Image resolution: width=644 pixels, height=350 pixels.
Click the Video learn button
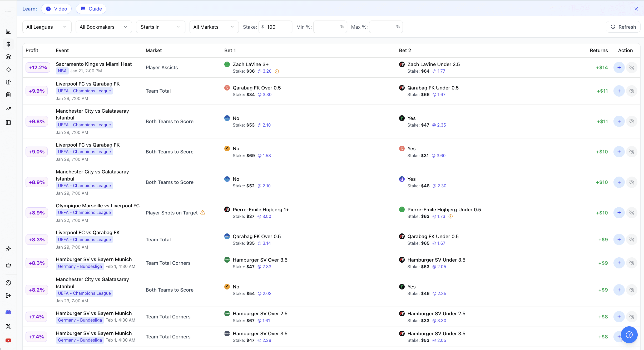[56, 9]
